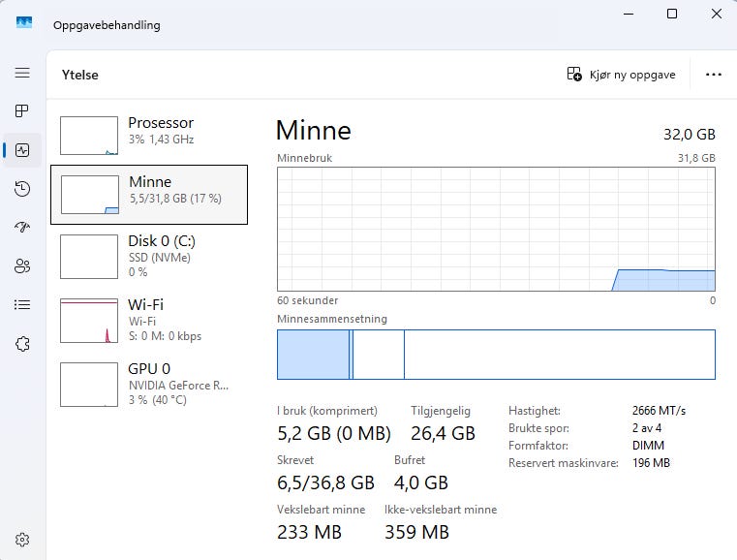Click Kjør ny oppgave button
This screenshot has width=737, height=560.
[x=622, y=75]
